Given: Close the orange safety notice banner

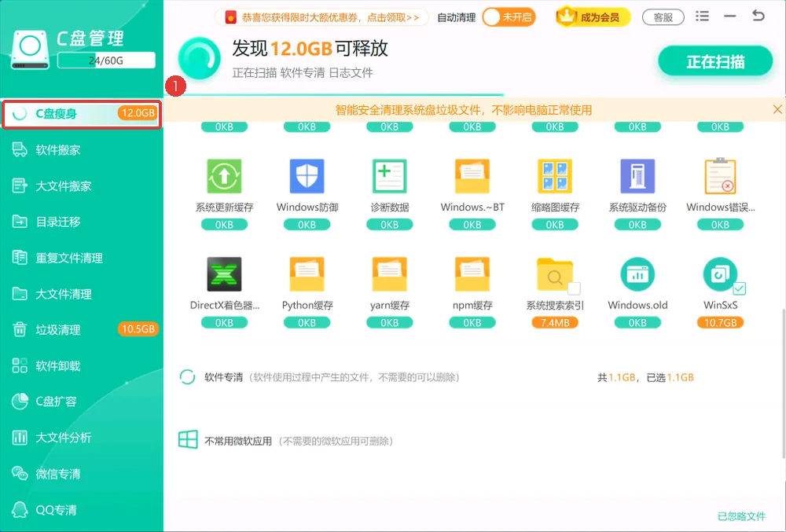Looking at the screenshot, I should (x=777, y=109).
